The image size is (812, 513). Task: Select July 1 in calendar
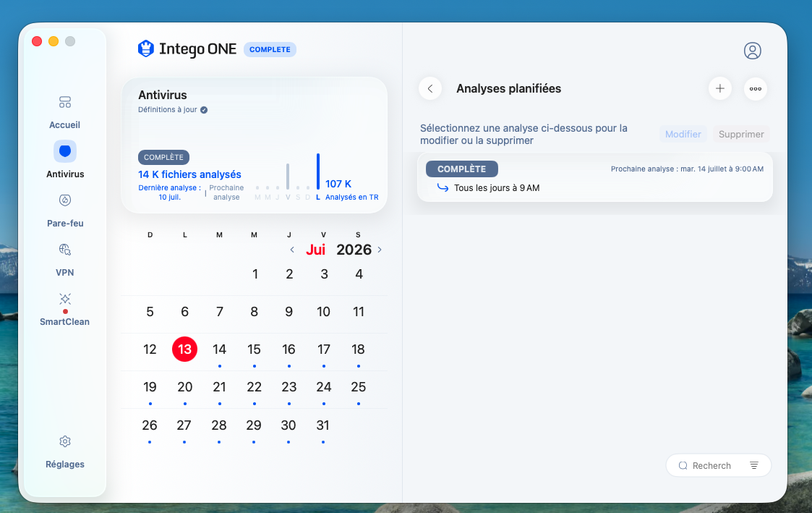(255, 274)
